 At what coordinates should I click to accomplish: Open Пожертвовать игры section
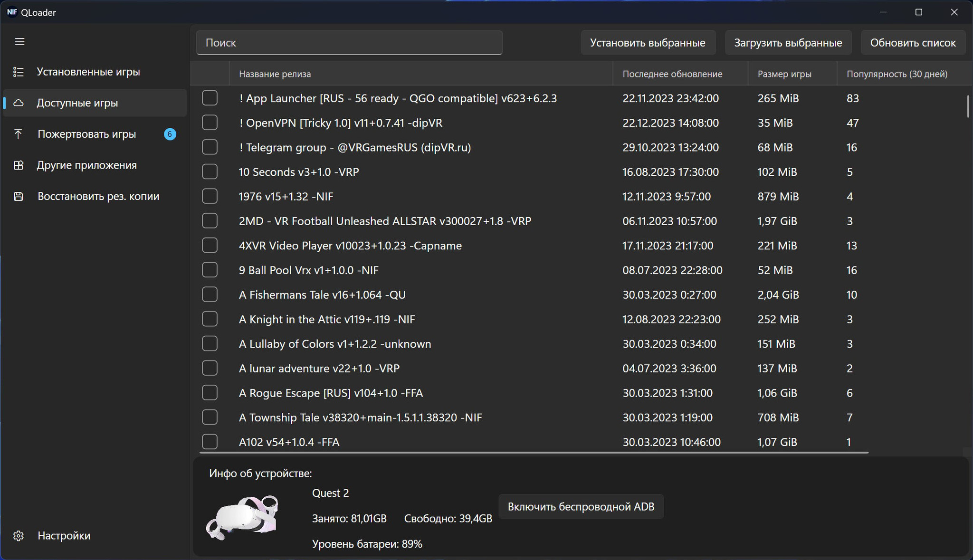click(x=95, y=134)
